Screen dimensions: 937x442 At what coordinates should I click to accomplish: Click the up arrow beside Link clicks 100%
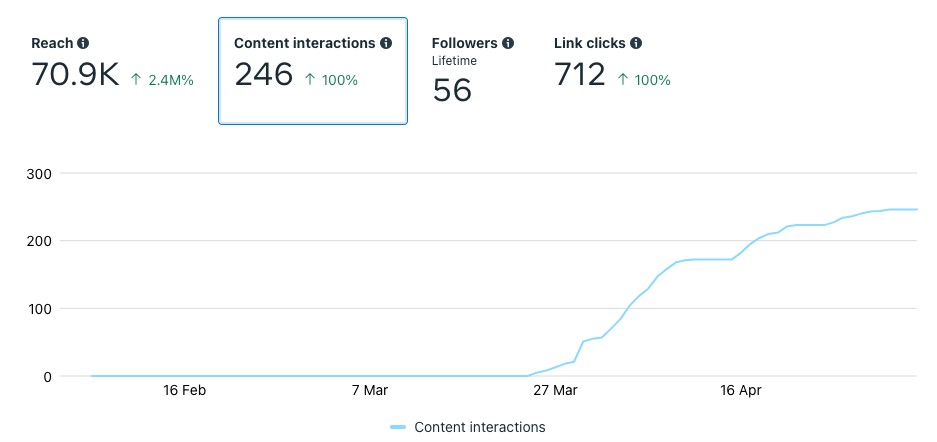(x=624, y=80)
